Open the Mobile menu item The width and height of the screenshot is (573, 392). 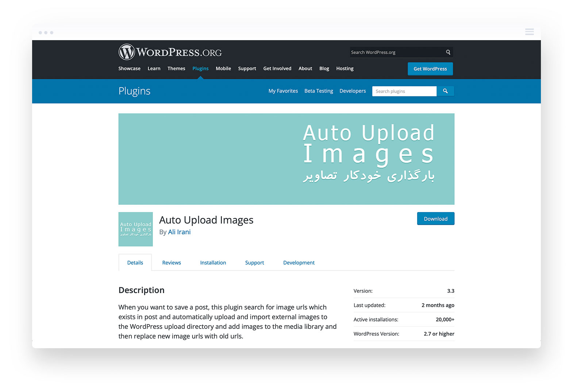coord(223,69)
